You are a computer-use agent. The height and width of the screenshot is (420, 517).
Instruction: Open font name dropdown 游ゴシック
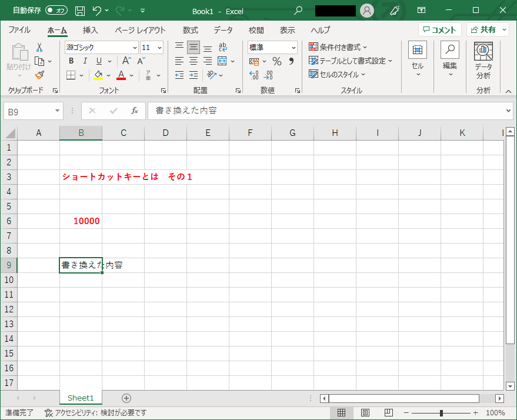pos(135,48)
